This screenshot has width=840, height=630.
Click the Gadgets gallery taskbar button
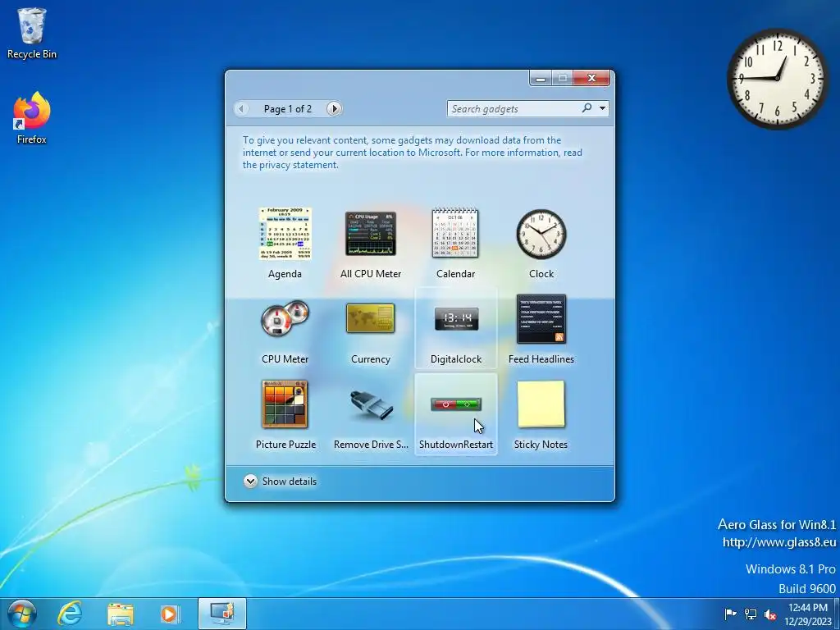[221, 614]
